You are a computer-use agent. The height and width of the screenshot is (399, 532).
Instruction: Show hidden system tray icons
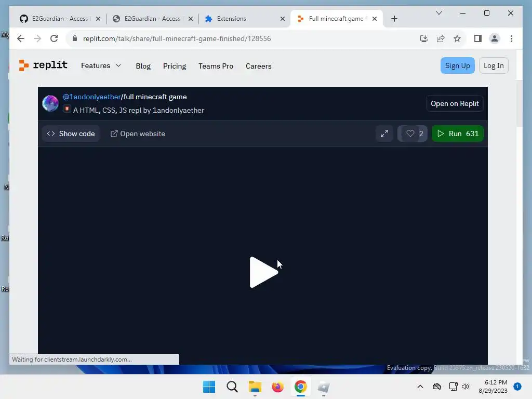pos(420,387)
